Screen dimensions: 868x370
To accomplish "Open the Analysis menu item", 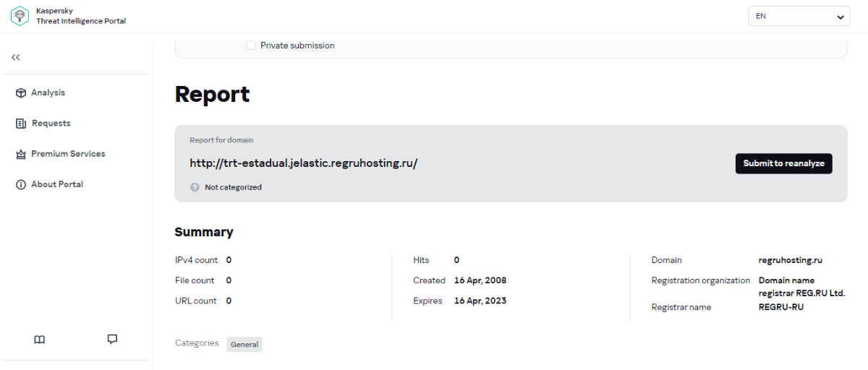I will coord(48,92).
